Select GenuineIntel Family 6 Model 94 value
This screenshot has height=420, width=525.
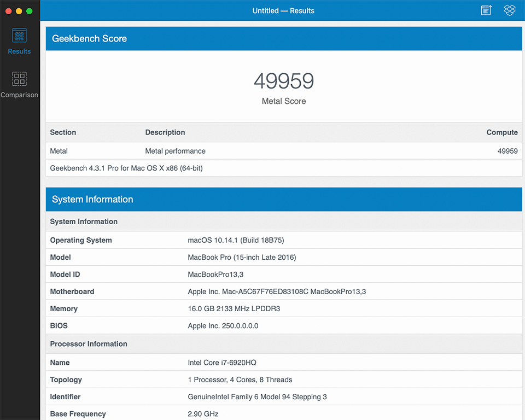coord(257,396)
